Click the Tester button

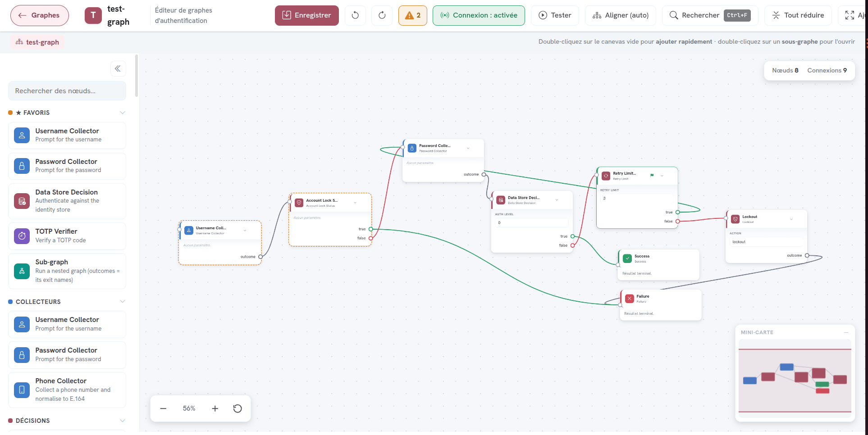tap(555, 15)
